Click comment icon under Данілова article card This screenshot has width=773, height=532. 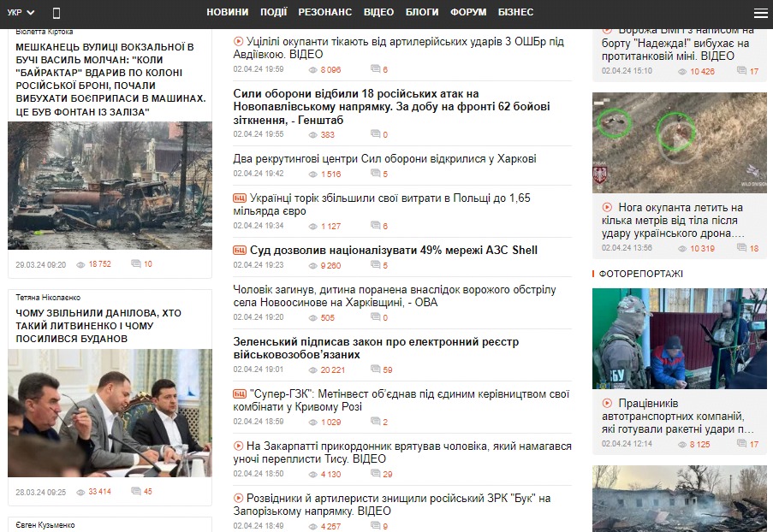pyautogui.click(x=136, y=491)
